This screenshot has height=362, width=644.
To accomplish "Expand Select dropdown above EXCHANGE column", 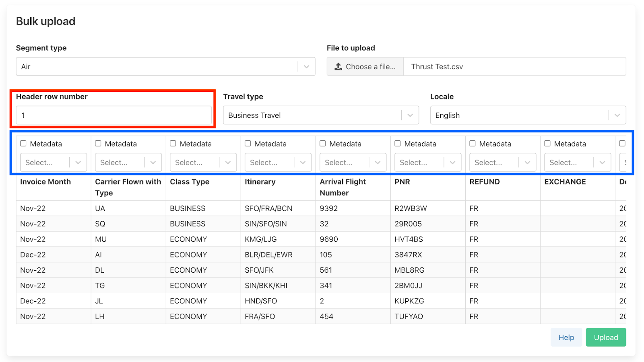I will (577, 162).
